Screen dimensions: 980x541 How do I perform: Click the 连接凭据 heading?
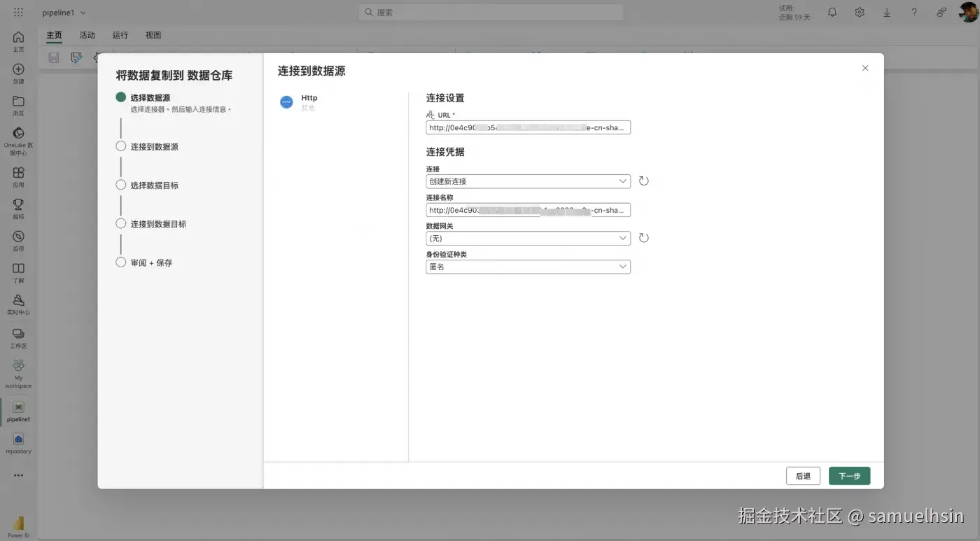tap(445, 151)
